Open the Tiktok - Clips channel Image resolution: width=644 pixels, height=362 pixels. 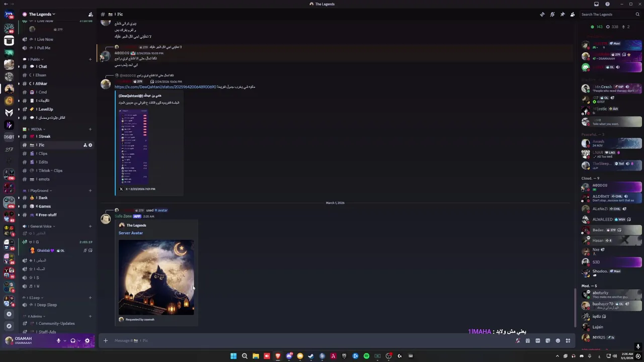[57, 170]
